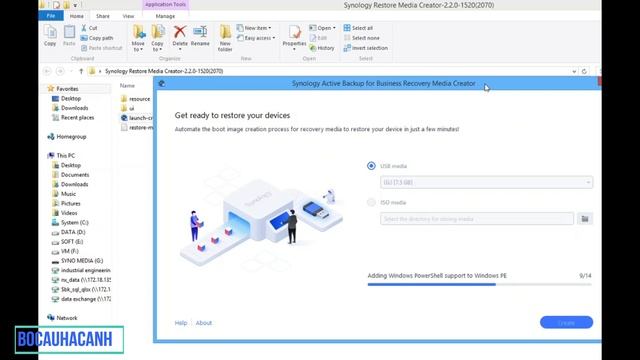Click History in the Open group
This screenshot has width=640, height=360.
coord(322,48)
